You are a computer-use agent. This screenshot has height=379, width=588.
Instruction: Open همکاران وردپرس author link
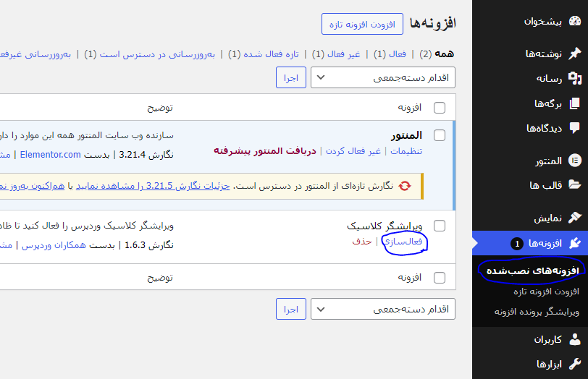tap(54, 245)
